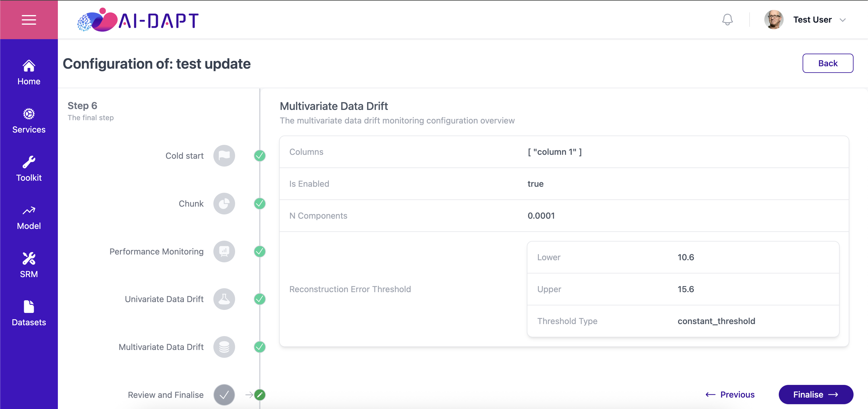This screenshot has width=868, height=409.
Task: Click the Reconstruction Error Threshold label
Action: [x=350, y=289]
